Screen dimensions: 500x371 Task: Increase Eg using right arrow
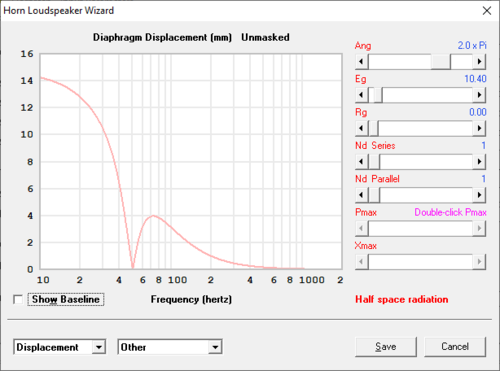click(479, 95)
